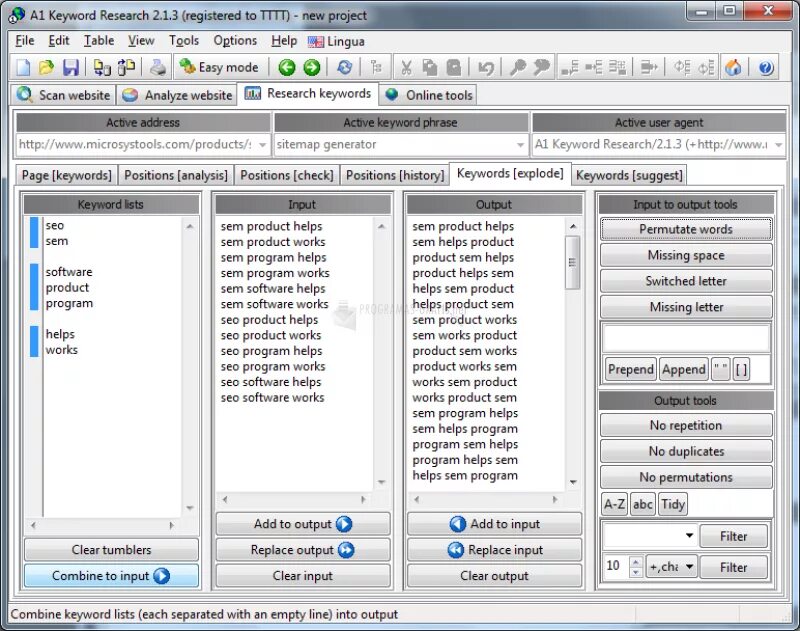Click the Copy icon in the toolbar
The image size is (800, 631).
430,67
